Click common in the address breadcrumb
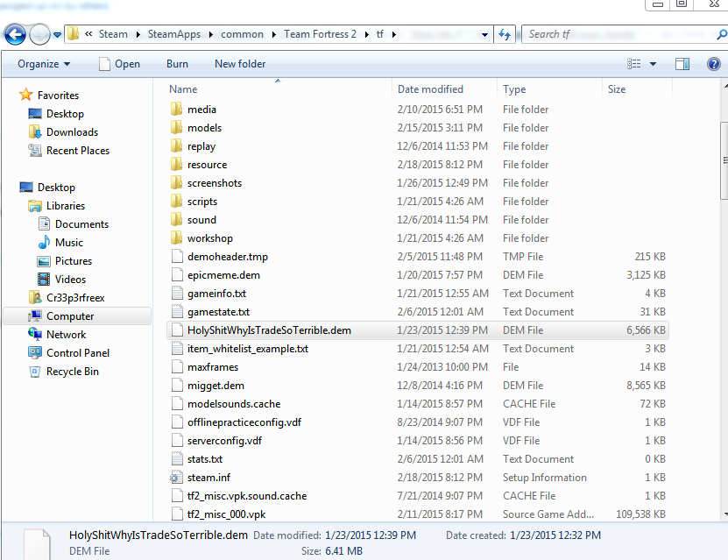 pos(242,34)
